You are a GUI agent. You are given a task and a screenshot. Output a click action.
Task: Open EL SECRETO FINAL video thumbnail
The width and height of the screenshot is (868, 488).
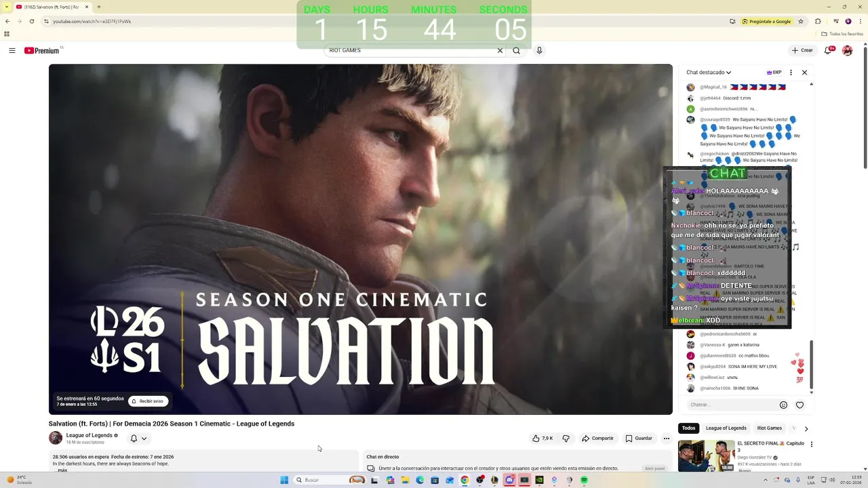(x=706, y=456)
